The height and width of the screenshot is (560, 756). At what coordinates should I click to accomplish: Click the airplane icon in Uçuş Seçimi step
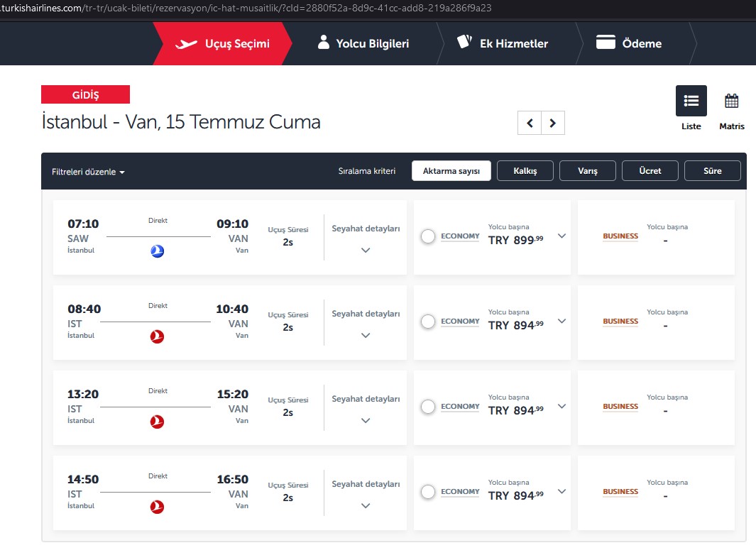pyautogui.click(x=186, y=44)
